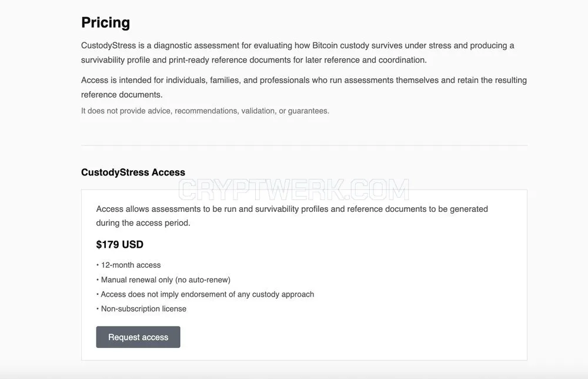Click the paragraph beginning Access is intended
Image resolution: width=588 pixels, height=379 pixels.
click(x=304, y=88)
